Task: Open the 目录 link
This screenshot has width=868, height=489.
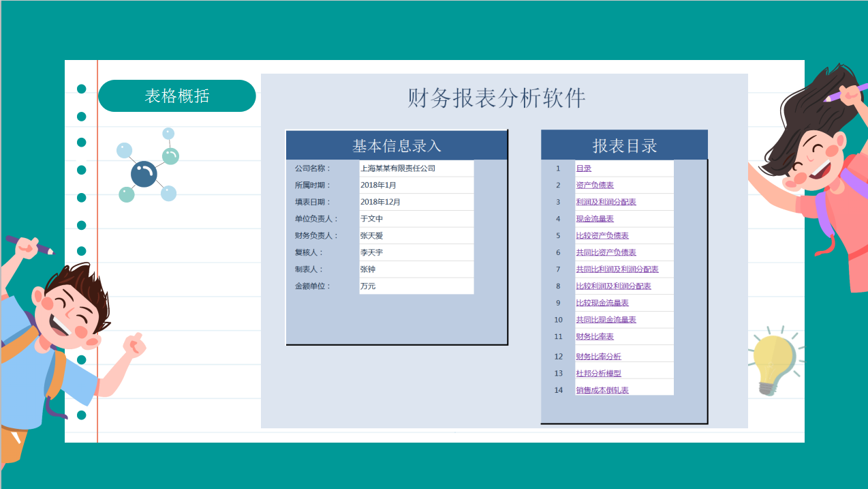Action: (584, 168)
